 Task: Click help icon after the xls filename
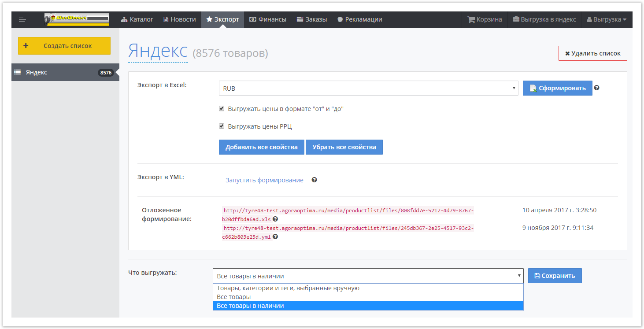tap(275, 219)
